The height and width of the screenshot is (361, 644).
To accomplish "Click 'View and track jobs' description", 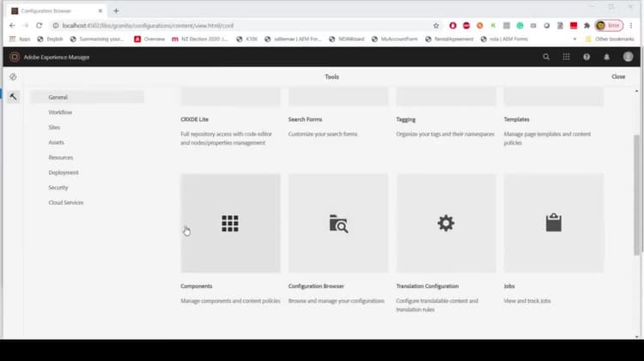I will point(527,301).
